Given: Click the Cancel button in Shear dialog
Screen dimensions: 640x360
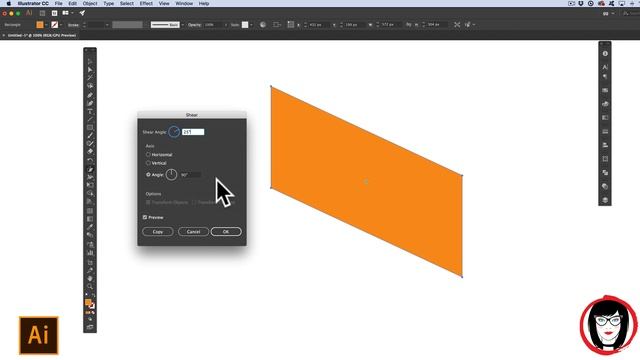Looking at the screenshot, I should [193, 231].
